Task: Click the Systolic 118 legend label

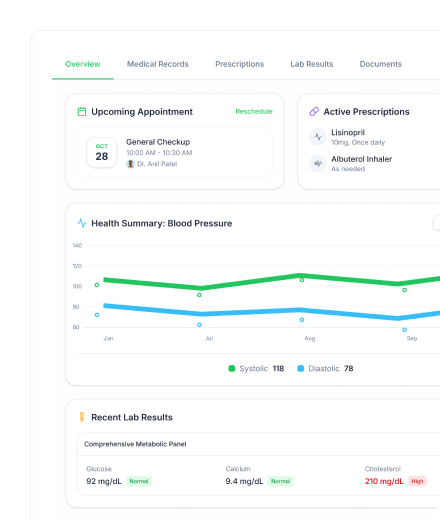Action: tap(262, 368)
